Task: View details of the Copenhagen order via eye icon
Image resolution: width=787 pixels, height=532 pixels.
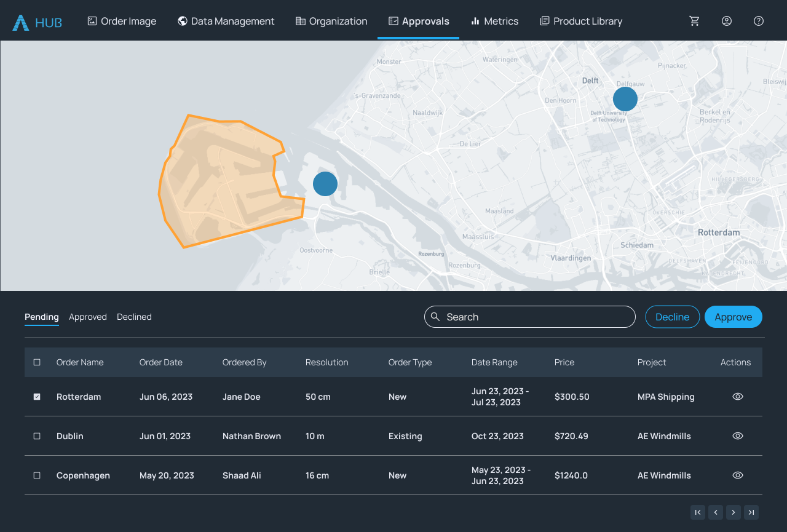Action: 737,475
